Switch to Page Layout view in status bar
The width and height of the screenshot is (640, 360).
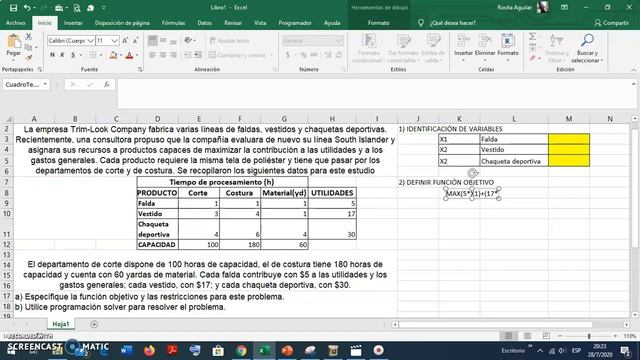527,336
